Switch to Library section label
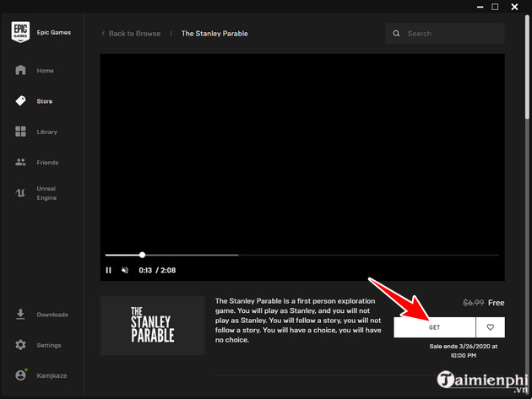This screenshot has width=532, height=399. 46,132
